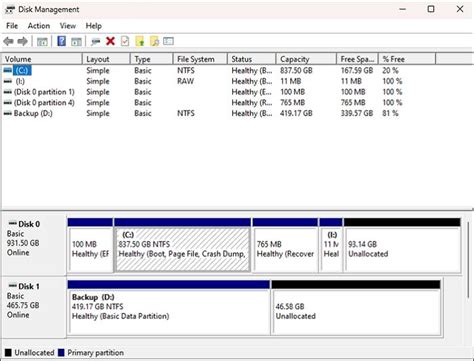Click the Properties checkmark toolbar icon
Screen dimensions: 474x361
(125, 41)
